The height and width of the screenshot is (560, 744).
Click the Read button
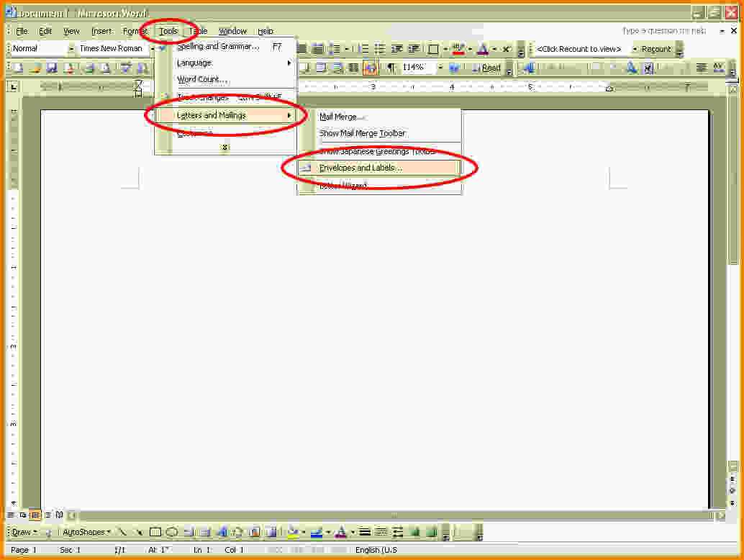(x=486, y=68)
